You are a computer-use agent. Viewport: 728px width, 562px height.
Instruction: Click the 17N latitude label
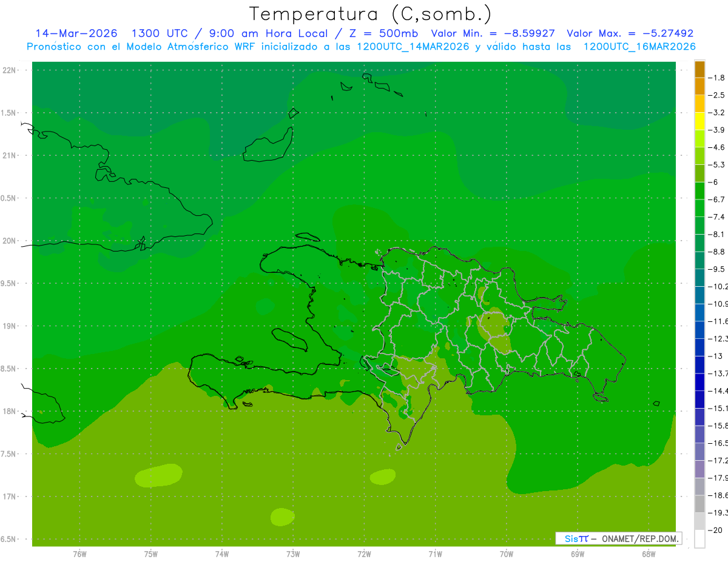coord(9,497)
